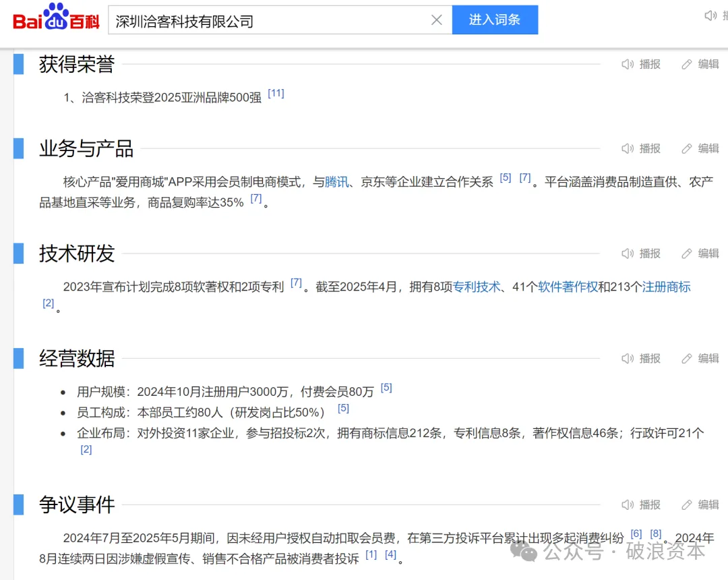Edit the 业务与产品 section
This screenshot has height=580, width=728.
(x=700, y=148)
